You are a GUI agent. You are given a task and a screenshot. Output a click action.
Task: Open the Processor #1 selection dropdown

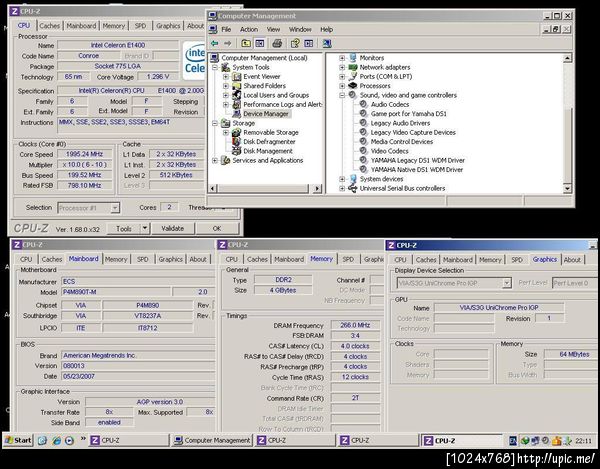[114, 208]
